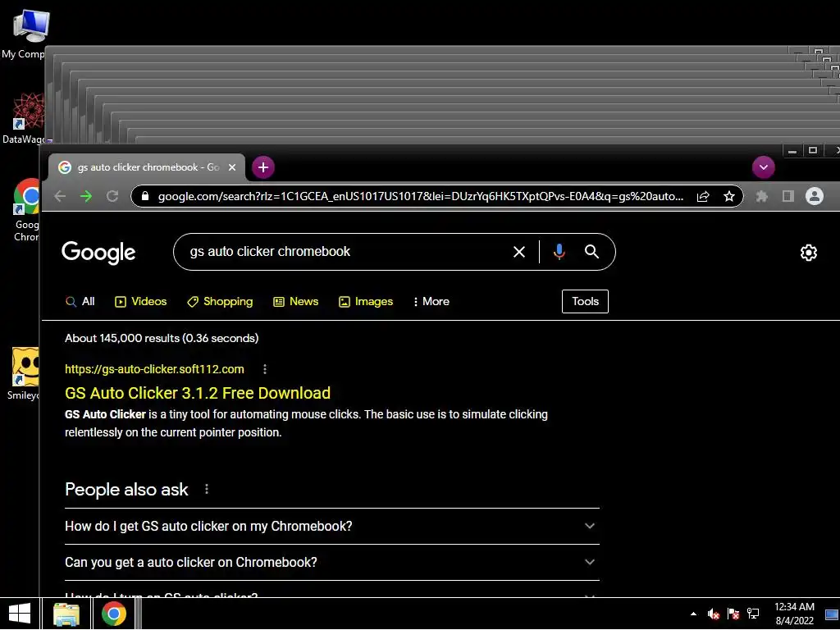The height and width of the screenshot is (630, 840).
Task: Open the Chrome profile avatar
Action: coord(815,196)
